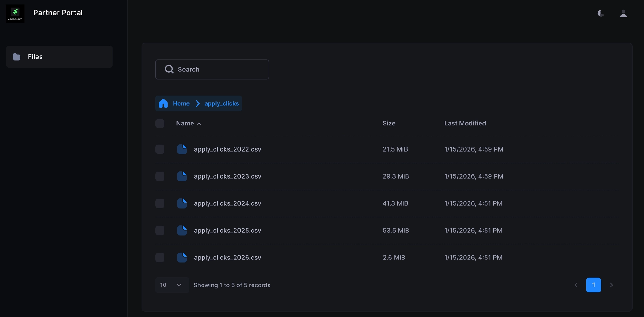Image resolution: width=644 pixels, height=317 pixels.
Task: Click the JobTeaser logo icon
Action: 15,13
